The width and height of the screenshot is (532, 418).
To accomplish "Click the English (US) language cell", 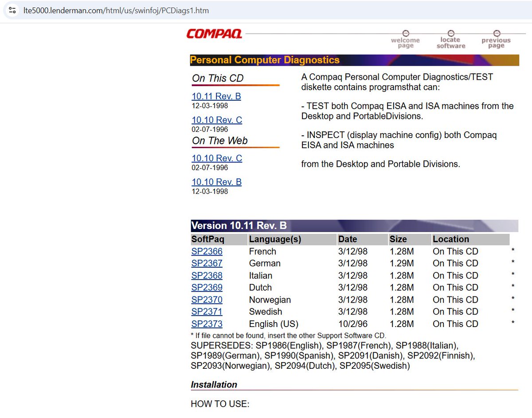I will point(274,324).
